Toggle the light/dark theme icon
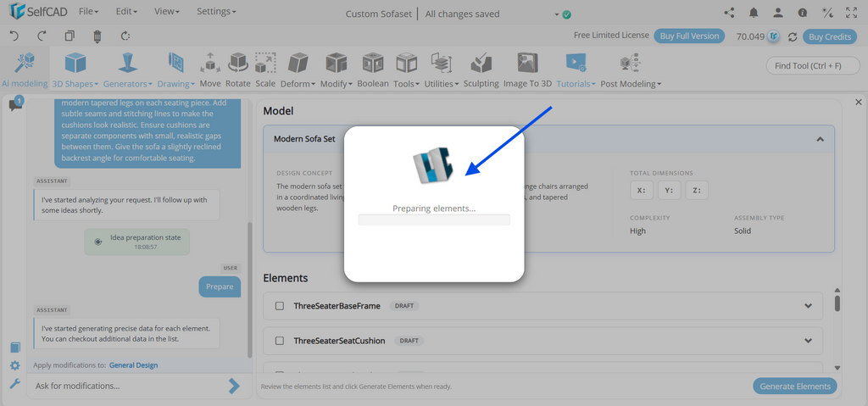Screen dimensions: 868x406 (827, 12)
